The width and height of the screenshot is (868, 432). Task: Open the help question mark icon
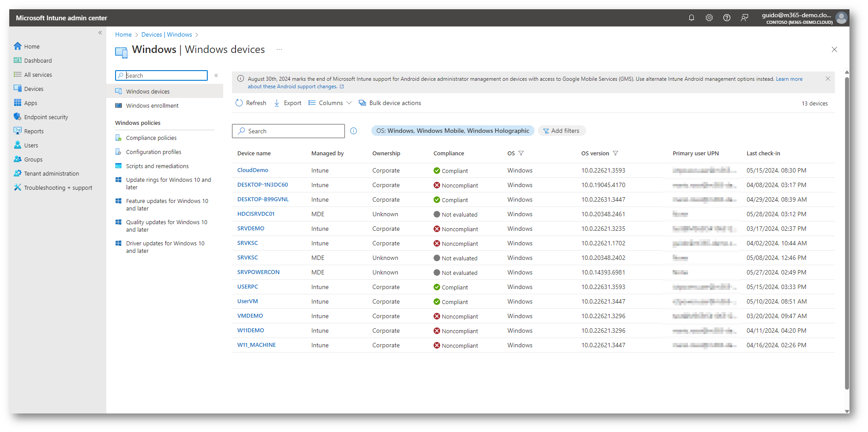(727, 18)
